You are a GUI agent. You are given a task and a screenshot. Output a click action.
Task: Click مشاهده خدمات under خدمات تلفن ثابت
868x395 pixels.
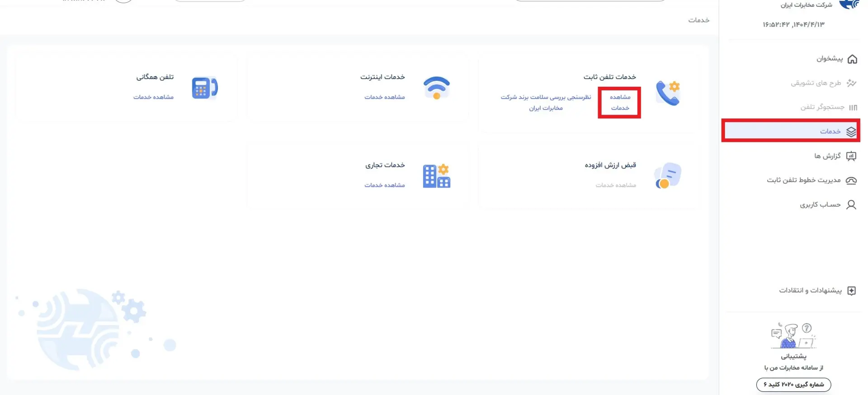(620, 103)
